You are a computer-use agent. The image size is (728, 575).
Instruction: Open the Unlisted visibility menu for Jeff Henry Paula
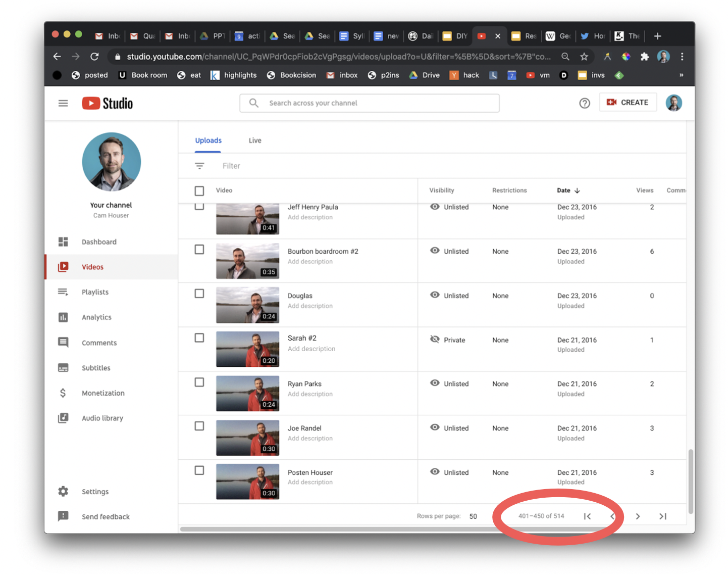pos(449,207)
